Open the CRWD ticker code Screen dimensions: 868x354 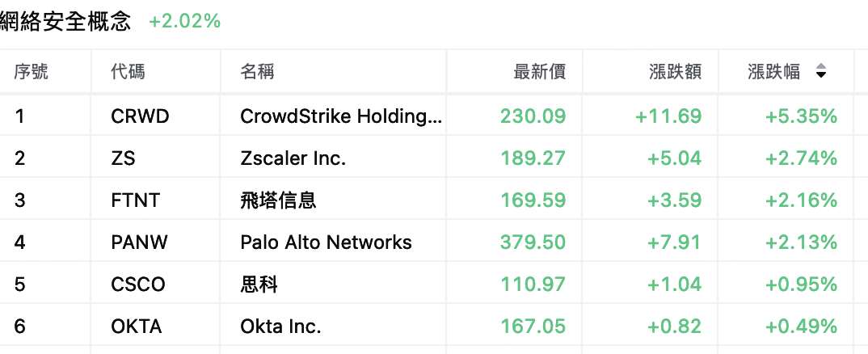pyautogui.click(x=140, y=116)
